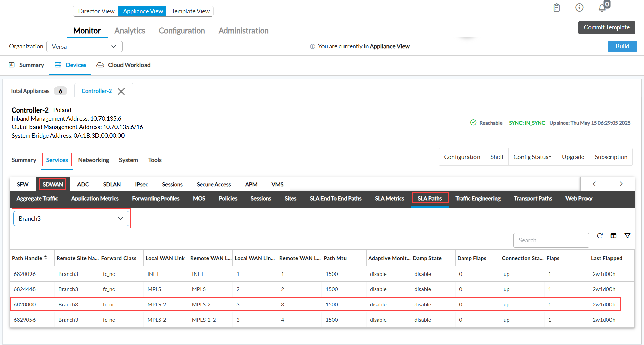The image size is (644, 345).
Task: Open the Branch3 site dropdown
Action: [x=71, y=219]
